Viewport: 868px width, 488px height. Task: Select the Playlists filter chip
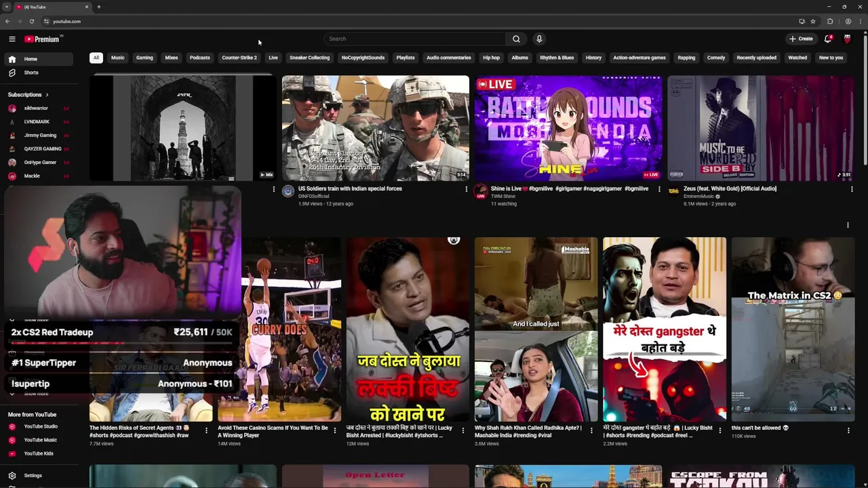406,58
